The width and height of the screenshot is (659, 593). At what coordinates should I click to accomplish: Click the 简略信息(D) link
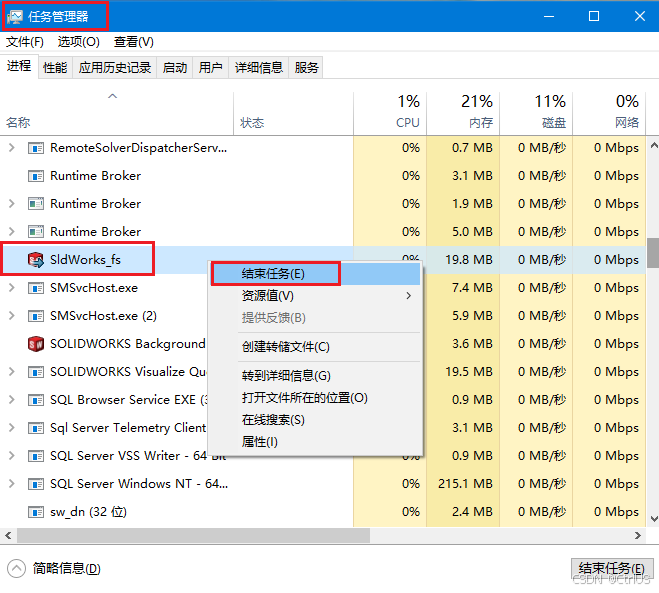[67, 569]
